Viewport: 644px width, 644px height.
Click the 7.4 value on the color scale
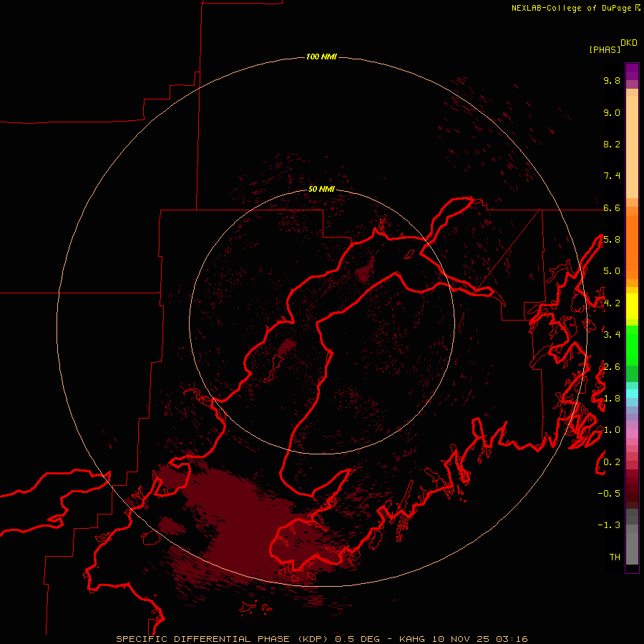pyautogui.click(x=612, y=176)
